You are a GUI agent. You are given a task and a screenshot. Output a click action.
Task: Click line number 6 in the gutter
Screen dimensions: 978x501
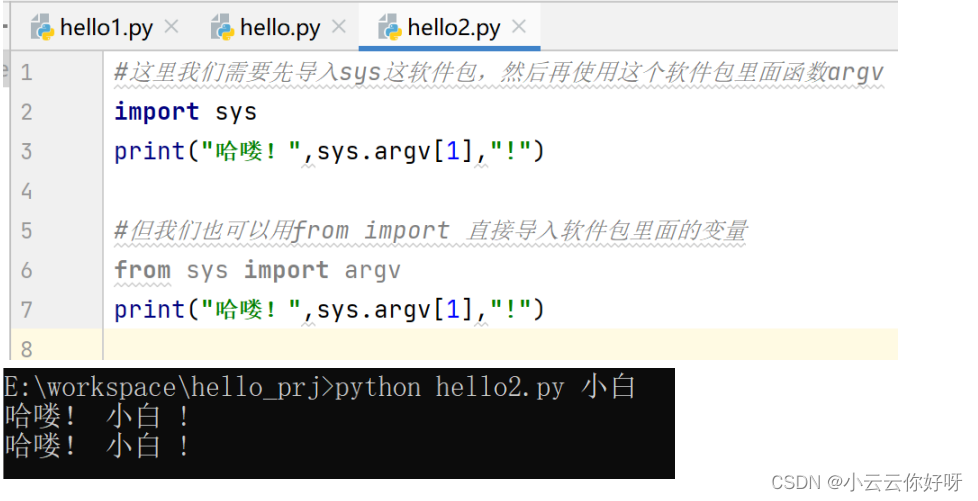pos(26,270)
